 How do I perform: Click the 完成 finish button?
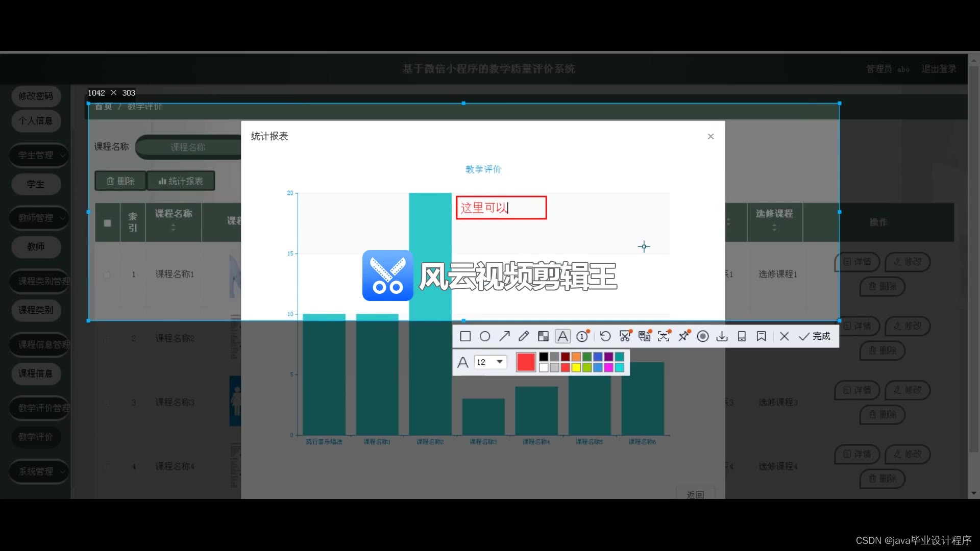(815, 336)
